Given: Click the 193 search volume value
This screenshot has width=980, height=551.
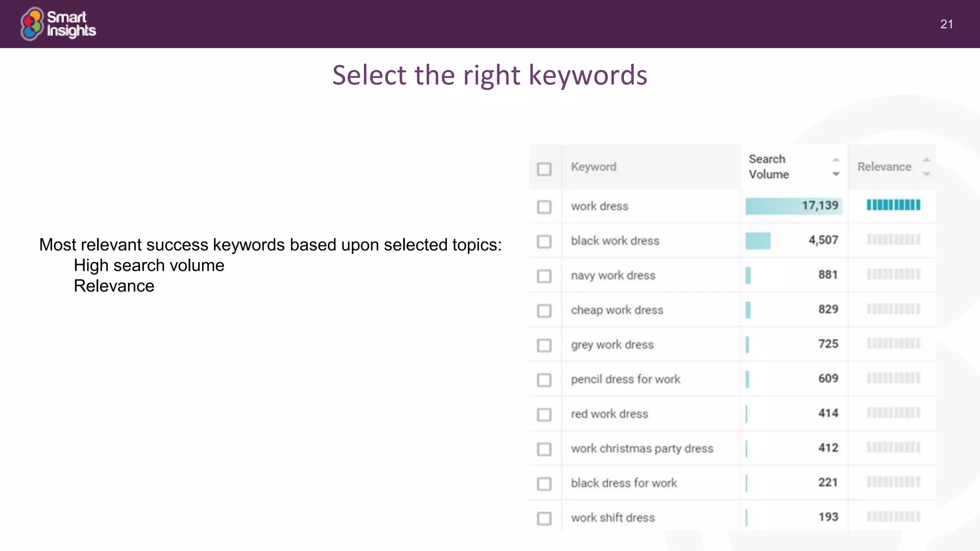Looking at the screenshot, I should point(828,517).
